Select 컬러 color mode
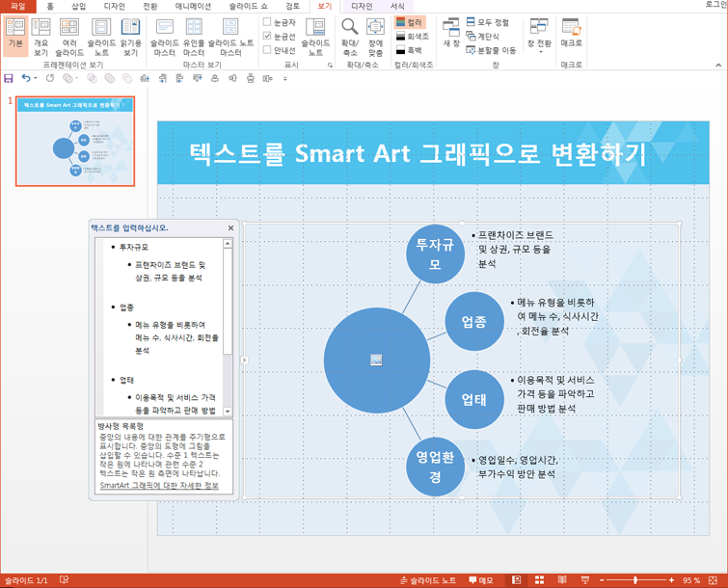This screenshot has width=728, height=588. (x=410, y=22)
